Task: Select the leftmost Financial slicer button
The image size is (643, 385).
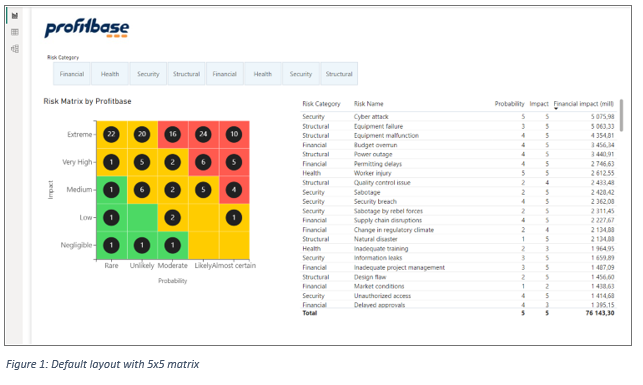Action: (72, 74)
